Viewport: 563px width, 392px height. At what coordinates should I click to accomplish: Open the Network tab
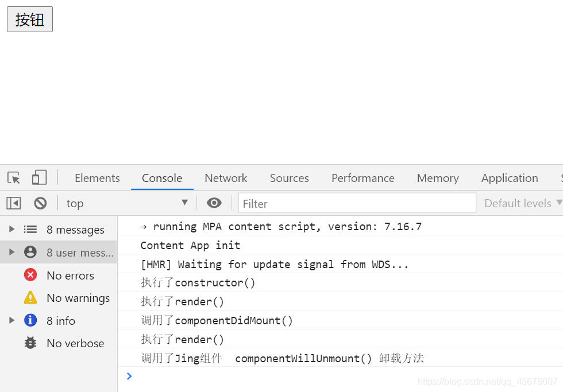tap(226, 178)
